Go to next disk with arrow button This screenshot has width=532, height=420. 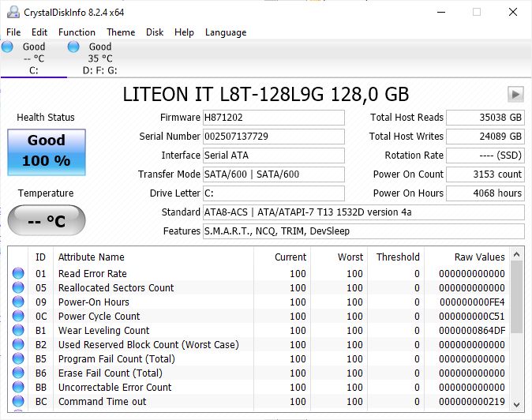(x=515, y=94)
